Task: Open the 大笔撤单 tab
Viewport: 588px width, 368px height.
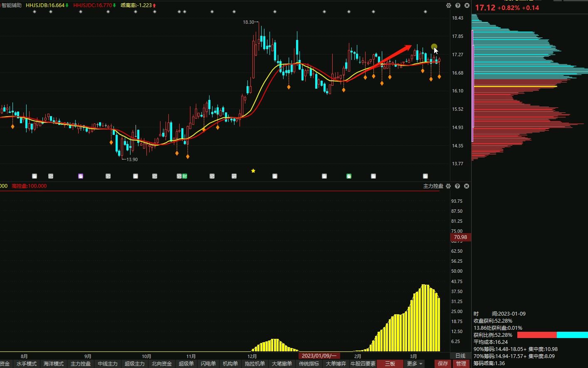Action: coord(282,363)
